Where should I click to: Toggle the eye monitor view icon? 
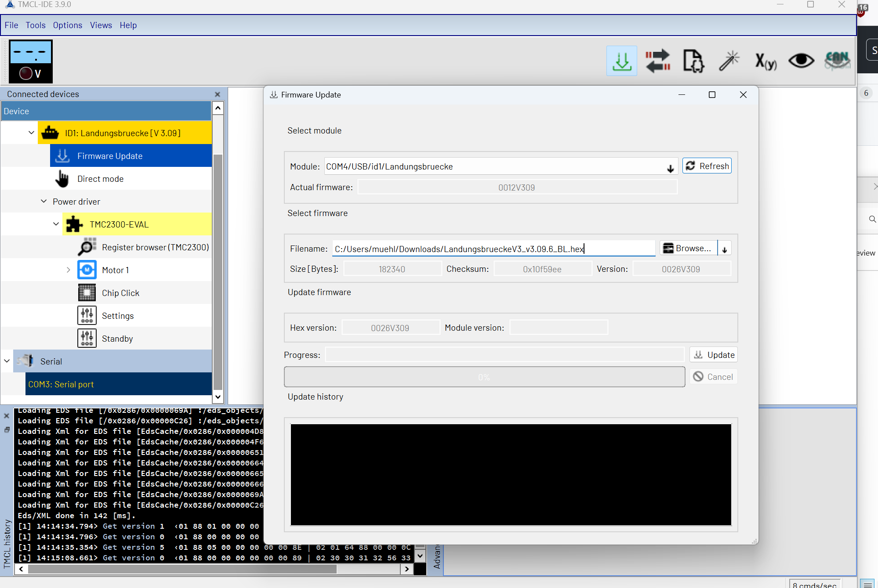click(x=801, y=61)
